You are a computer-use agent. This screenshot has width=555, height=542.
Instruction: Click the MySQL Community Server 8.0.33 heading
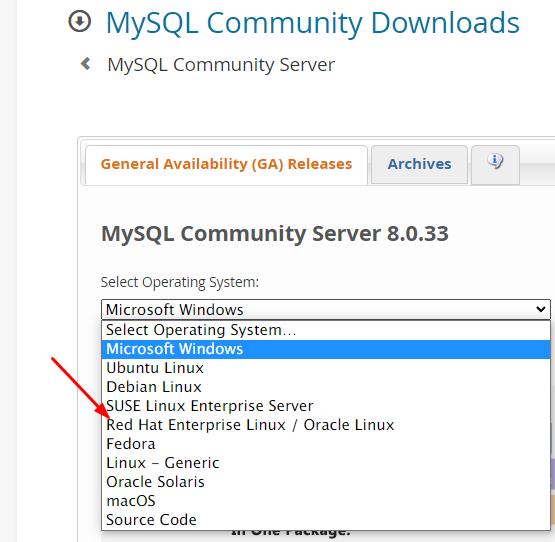[x=275, y=234]
